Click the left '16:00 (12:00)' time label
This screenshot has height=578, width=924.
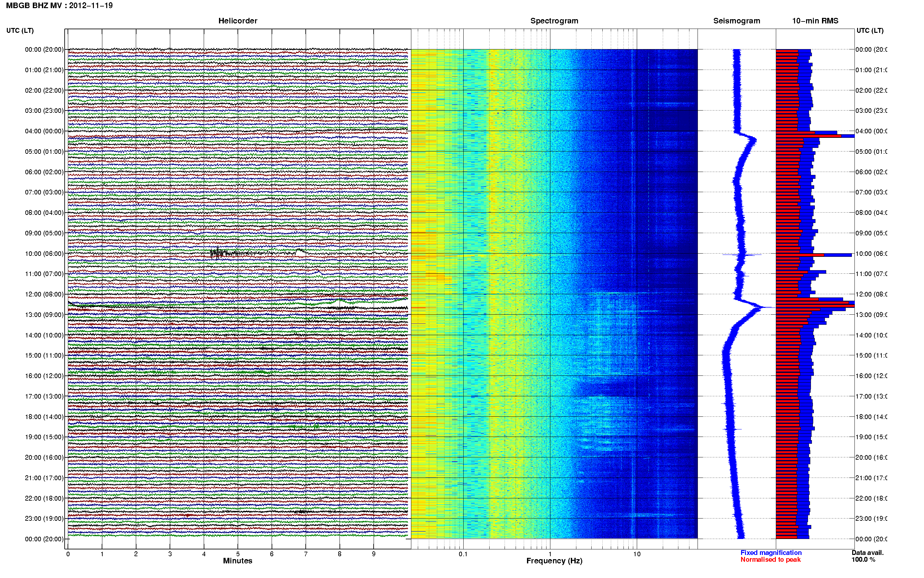tap(44, 376)
